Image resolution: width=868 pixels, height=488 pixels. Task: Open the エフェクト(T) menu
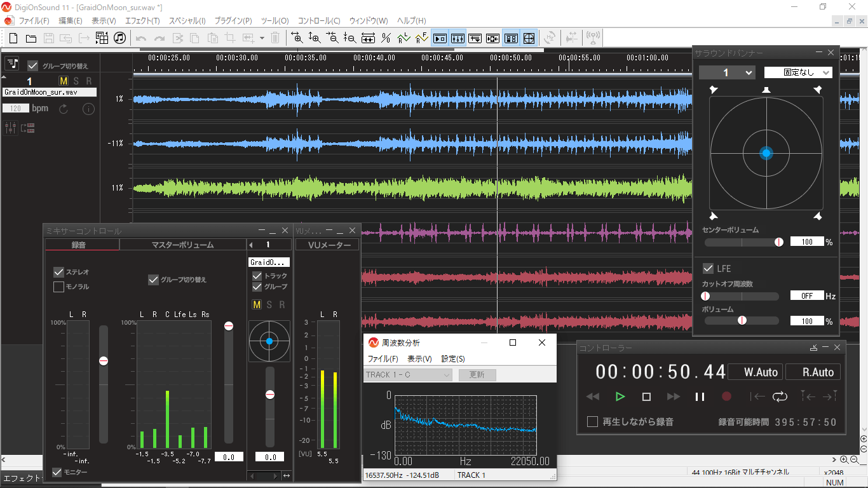(x=142, y=21)
